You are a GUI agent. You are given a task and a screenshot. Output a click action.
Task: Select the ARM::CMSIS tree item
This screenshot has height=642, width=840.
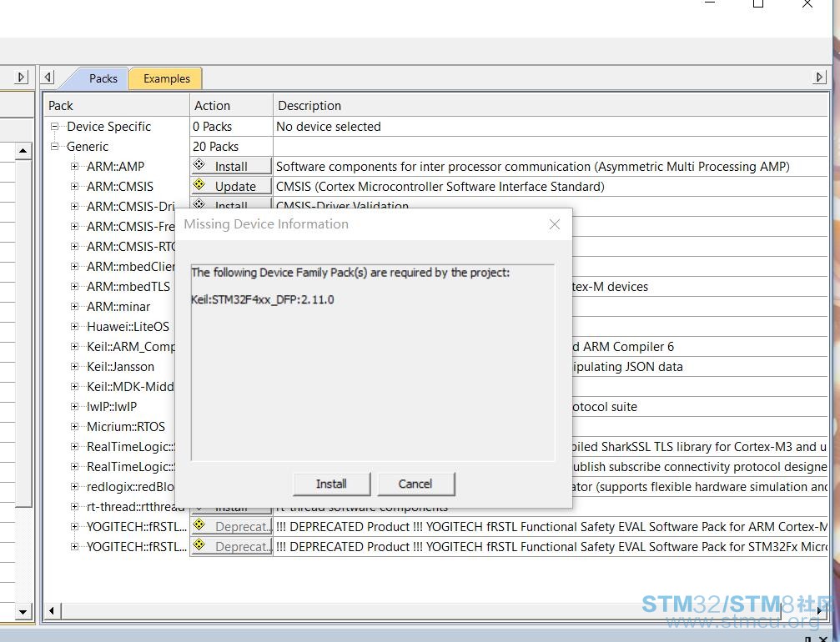(120, 187)
